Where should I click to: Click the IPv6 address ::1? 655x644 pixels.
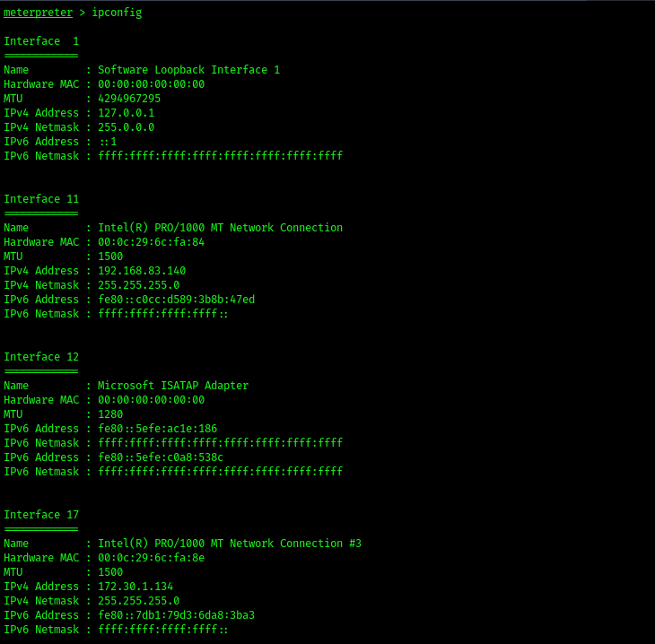[109, 142]
